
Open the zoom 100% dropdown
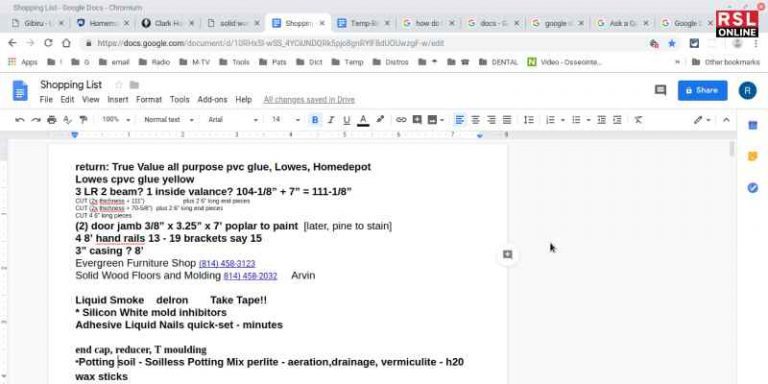(116, 120)
